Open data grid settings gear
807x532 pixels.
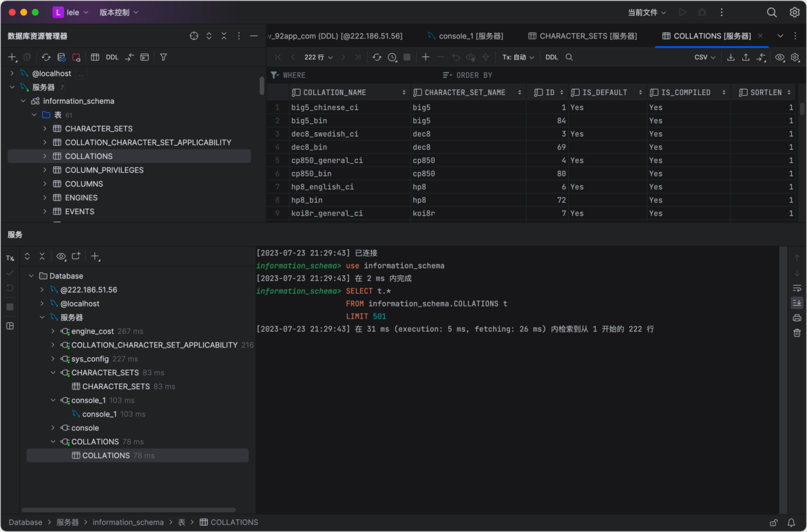(795, 57)
